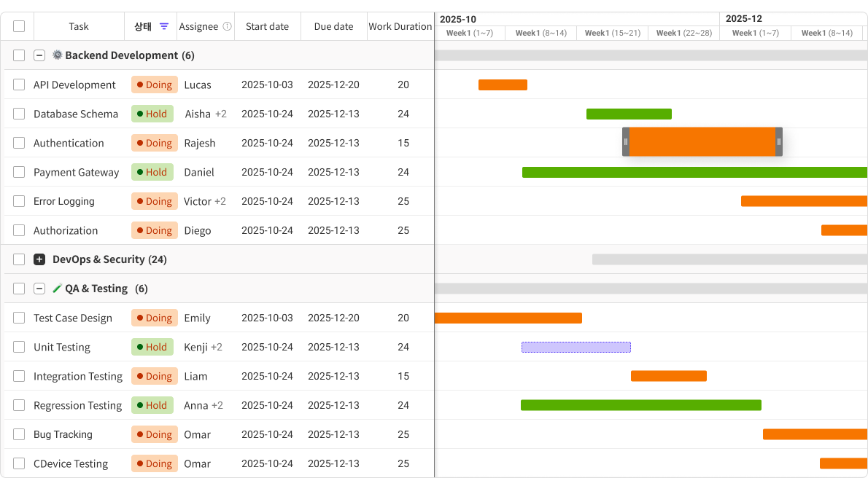Click the Doing badge on Bug Tracking row
The height and width of the screenshot is (478, 868).
click(154, 434)
